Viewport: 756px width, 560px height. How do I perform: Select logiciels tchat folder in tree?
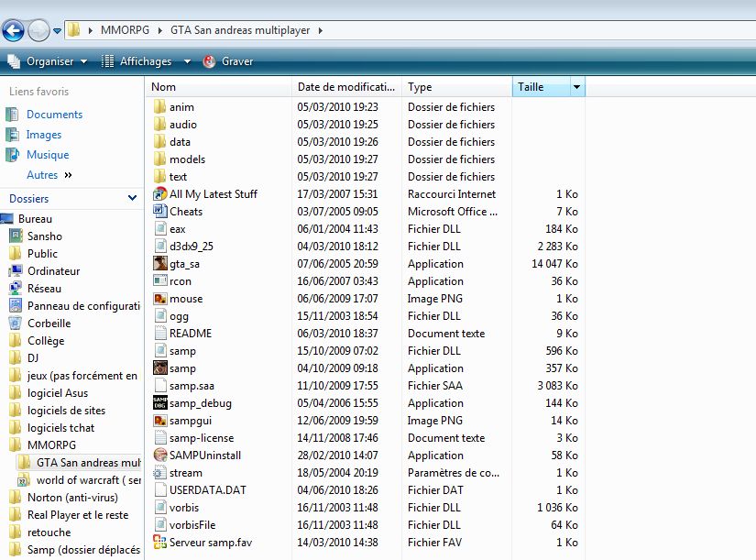click(60, 428)
